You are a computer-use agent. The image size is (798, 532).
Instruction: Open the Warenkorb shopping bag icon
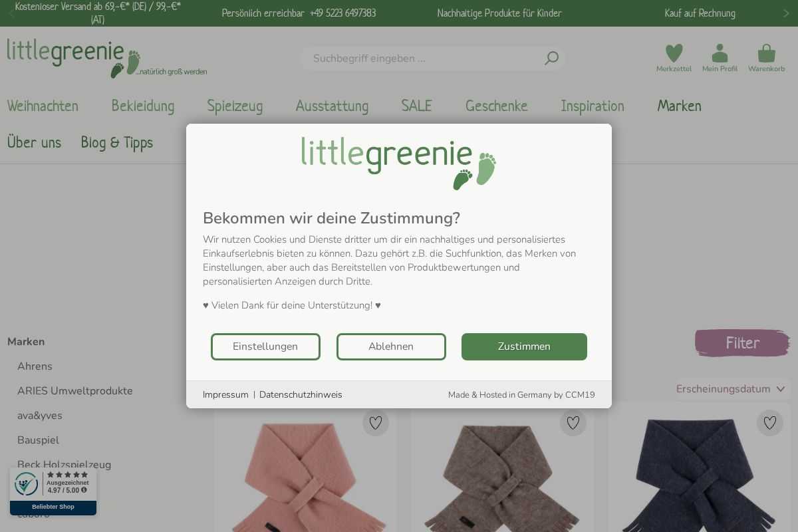[766, 53]
